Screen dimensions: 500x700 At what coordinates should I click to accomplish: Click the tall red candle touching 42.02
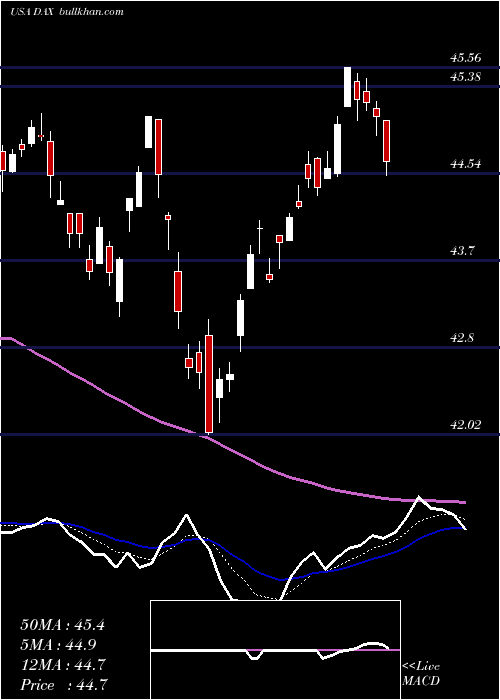(x=209, y=383)
